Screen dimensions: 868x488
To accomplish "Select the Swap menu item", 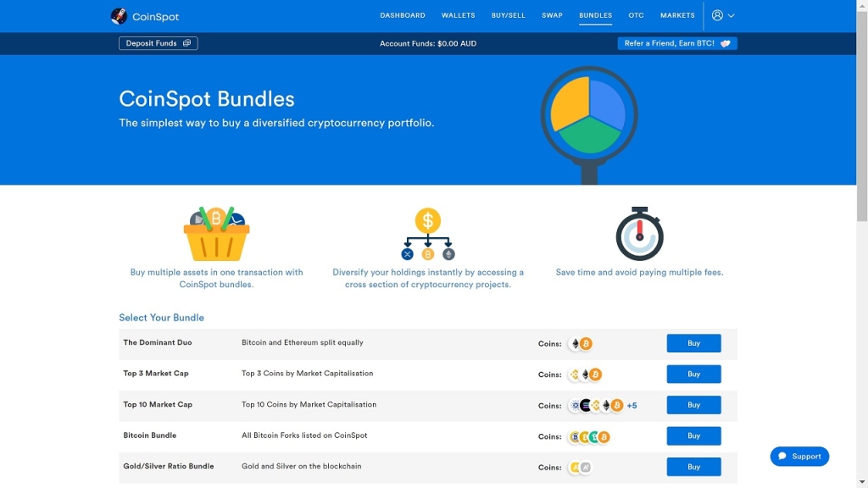I will 552,15.
